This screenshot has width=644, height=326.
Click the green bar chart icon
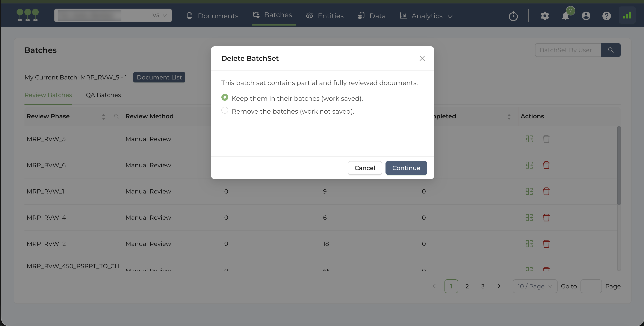[627, 15]
